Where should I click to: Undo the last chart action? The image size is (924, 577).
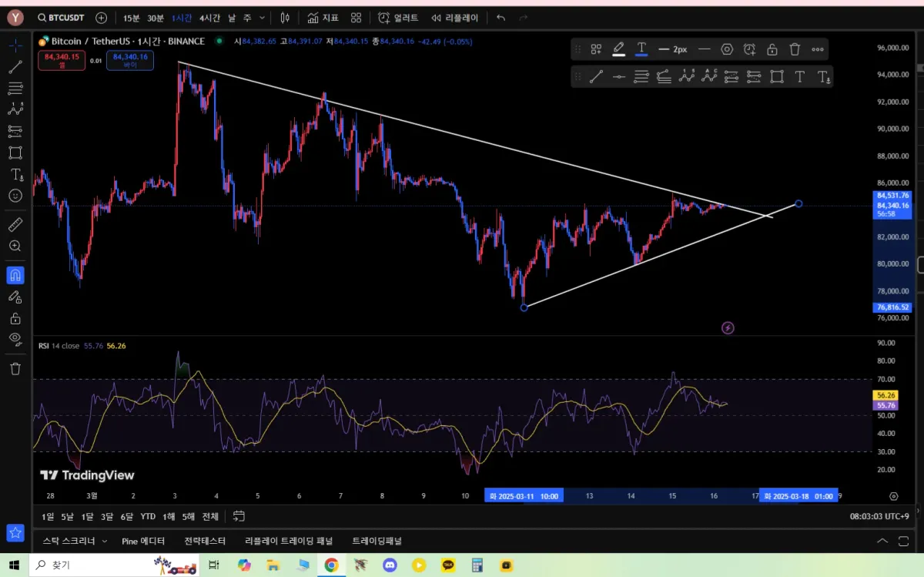[501, 18]
